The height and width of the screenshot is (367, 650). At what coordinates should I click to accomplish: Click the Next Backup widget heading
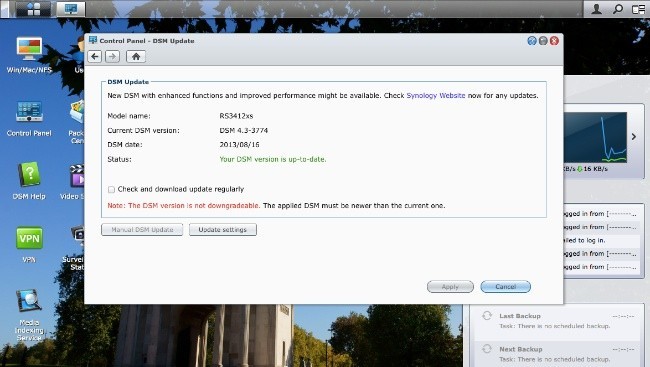pos(521,349)
